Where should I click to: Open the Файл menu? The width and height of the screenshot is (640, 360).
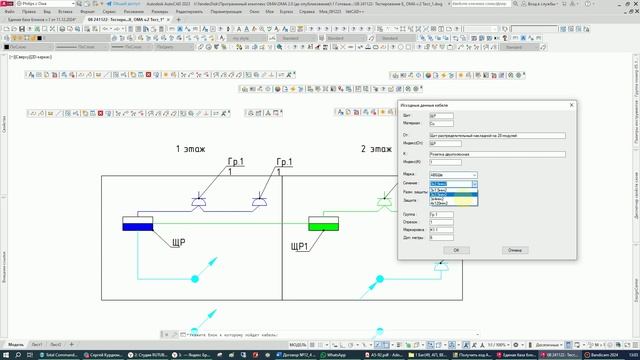pyautogui.click(x=10, y=12)
